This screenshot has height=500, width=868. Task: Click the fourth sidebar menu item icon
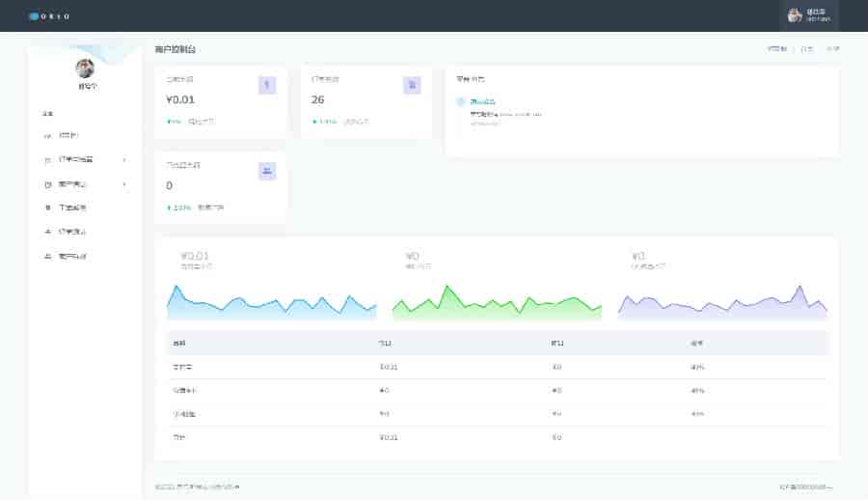pyautogui.click(x=48, y=208)
